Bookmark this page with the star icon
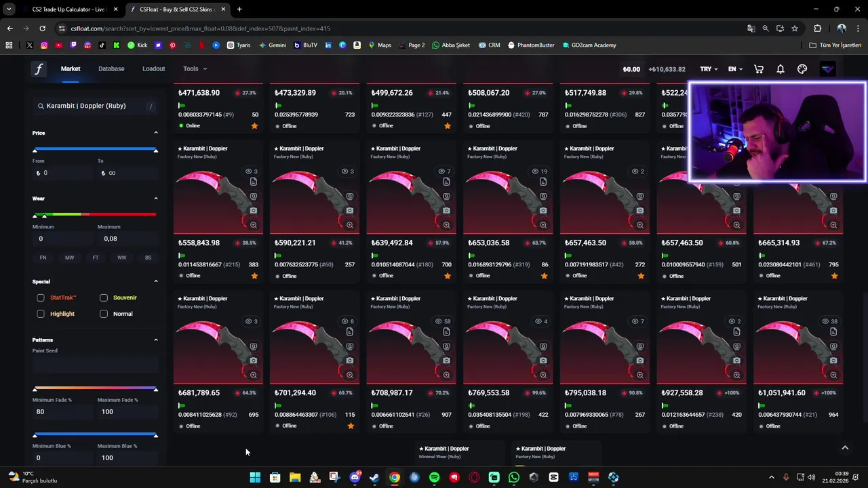868x488 pixels. coord(795,28)
